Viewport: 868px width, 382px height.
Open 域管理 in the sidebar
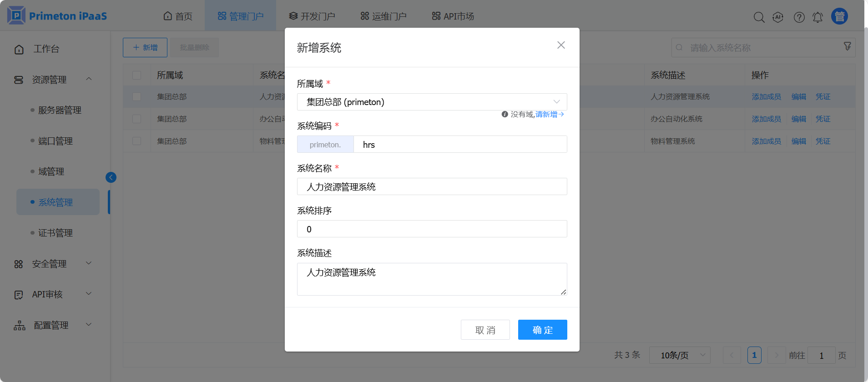pos(51,171)
